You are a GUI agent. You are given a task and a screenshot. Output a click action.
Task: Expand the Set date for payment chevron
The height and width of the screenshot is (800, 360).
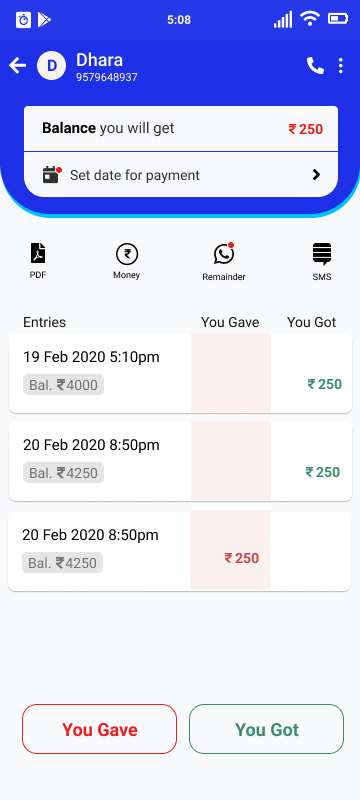(x=316, y=175)
